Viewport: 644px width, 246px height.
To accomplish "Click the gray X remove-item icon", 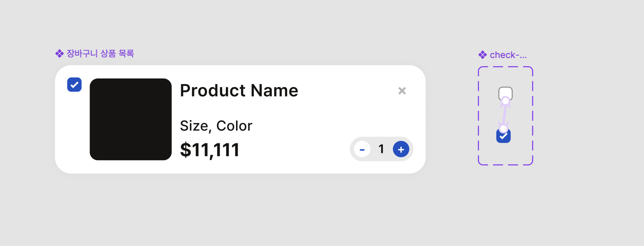I will click(402, 91).
